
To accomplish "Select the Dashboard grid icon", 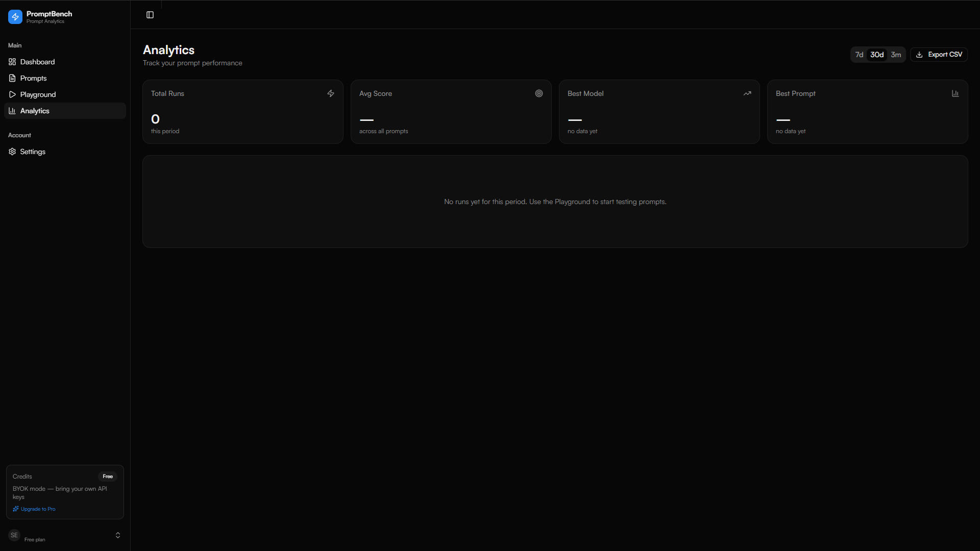I will coord(12,62).
